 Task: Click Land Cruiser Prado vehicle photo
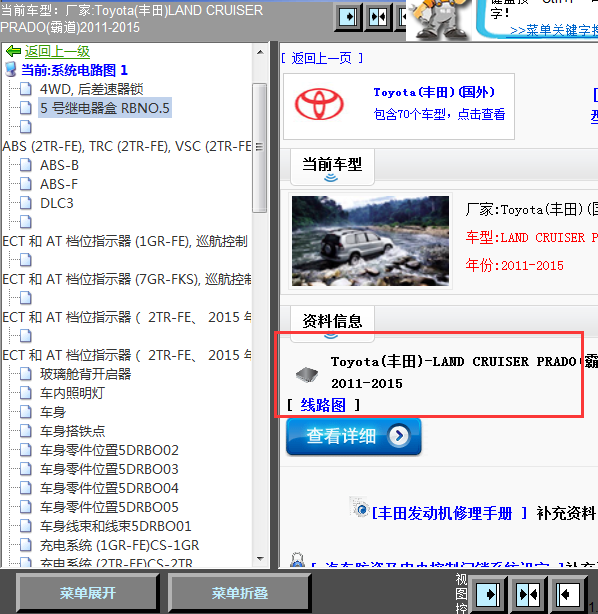click(x=370, y=241)
